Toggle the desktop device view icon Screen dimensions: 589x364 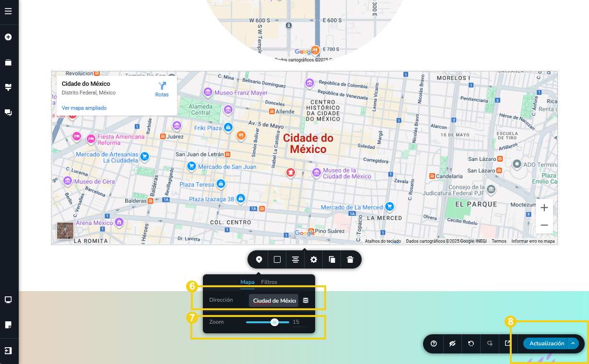8,300
